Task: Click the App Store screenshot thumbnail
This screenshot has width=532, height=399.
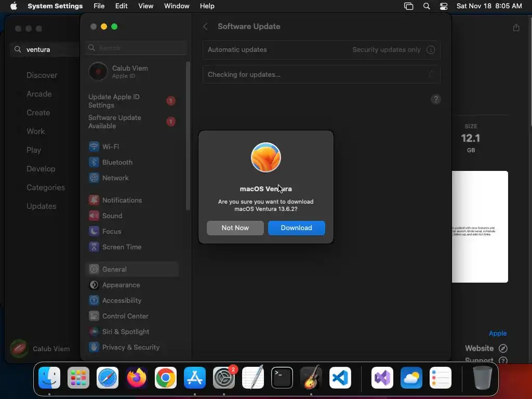Action: tap(480, 227)
